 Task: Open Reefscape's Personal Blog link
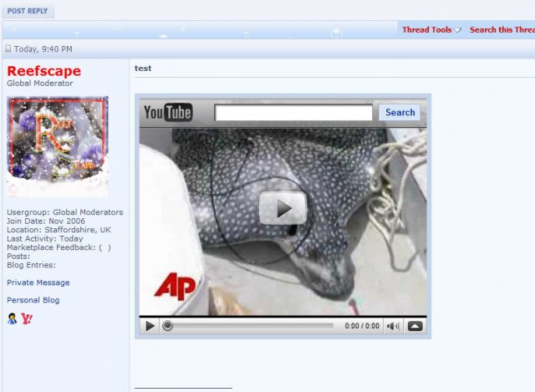pyautogui.click(x=33, y=300)
